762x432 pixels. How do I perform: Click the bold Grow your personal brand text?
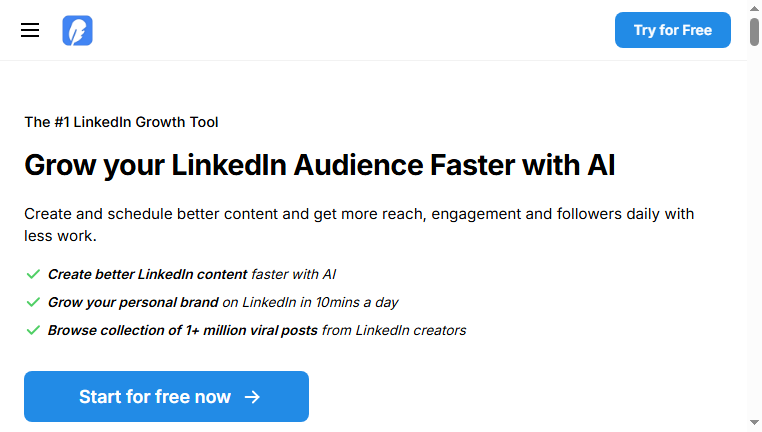click(133, 302)
